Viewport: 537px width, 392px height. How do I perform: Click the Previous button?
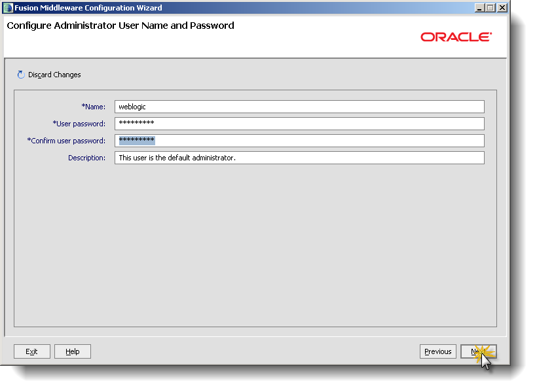tap(437, 351)
